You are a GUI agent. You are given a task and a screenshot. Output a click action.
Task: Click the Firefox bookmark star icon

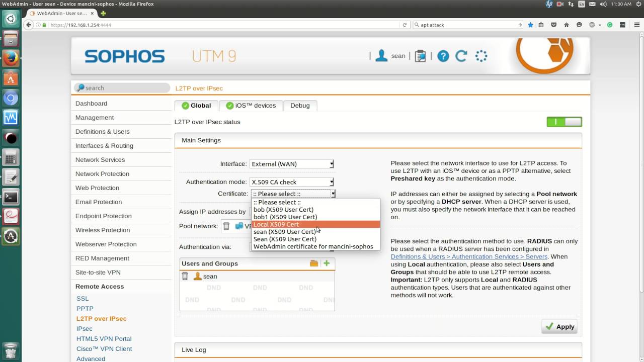pos(530,25)
